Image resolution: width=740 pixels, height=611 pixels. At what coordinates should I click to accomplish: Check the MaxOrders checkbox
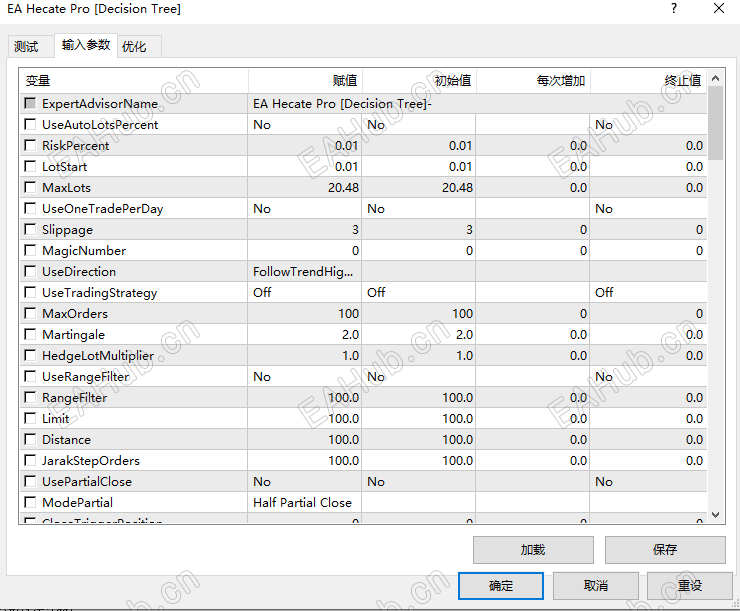click(30, 313)
